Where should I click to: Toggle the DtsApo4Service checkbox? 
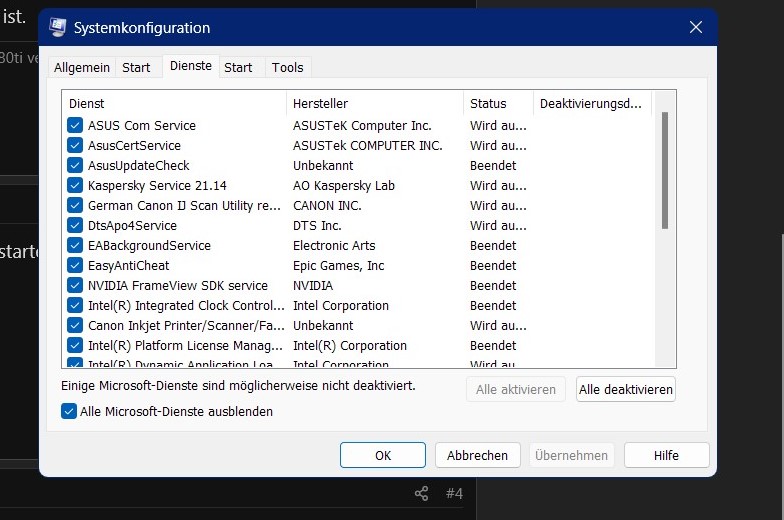(75, 226)
